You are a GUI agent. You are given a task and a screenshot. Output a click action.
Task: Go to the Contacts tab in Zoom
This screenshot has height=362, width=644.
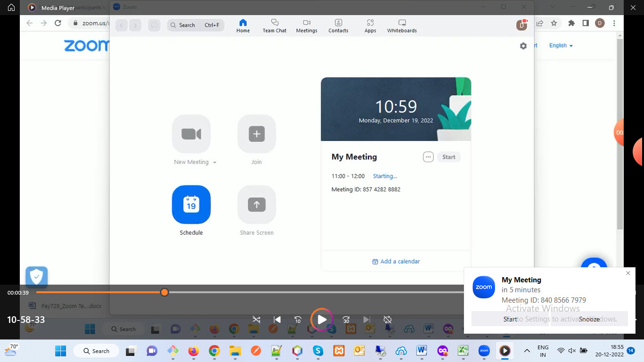pyautogui.click(x=339, y=26)
